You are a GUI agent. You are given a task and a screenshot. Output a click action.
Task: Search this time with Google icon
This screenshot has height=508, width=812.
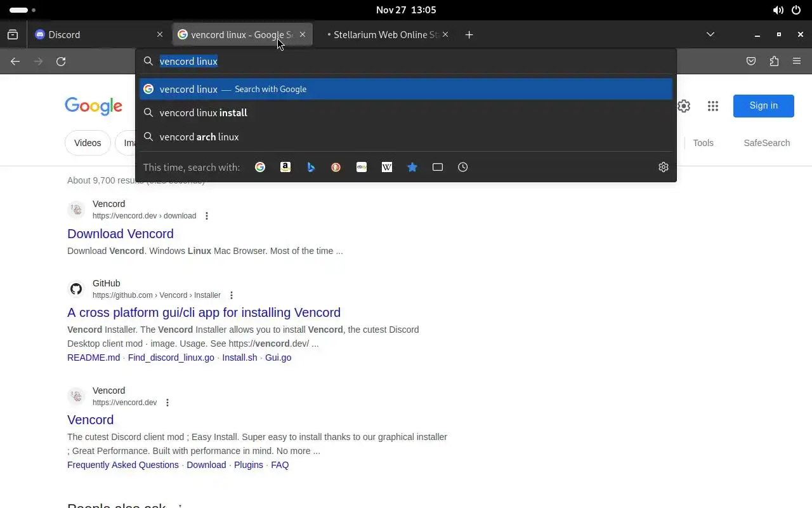pyautogui.click(x=260, y=167)
